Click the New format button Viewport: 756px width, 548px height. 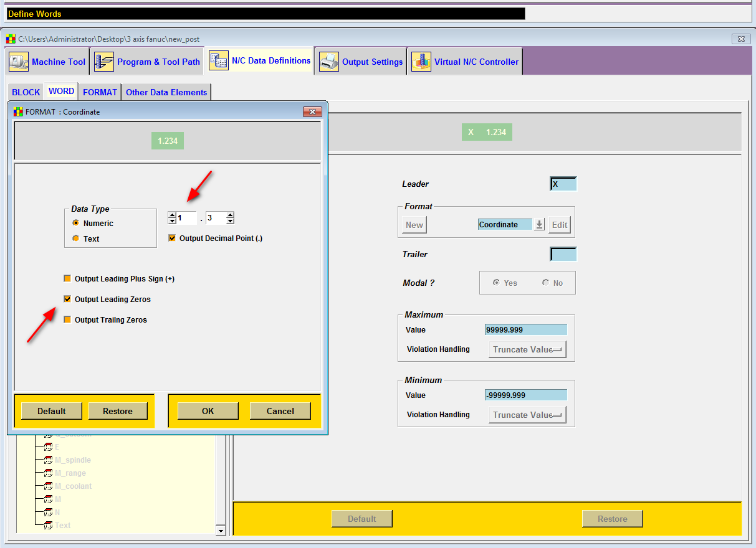click(414, 225)
